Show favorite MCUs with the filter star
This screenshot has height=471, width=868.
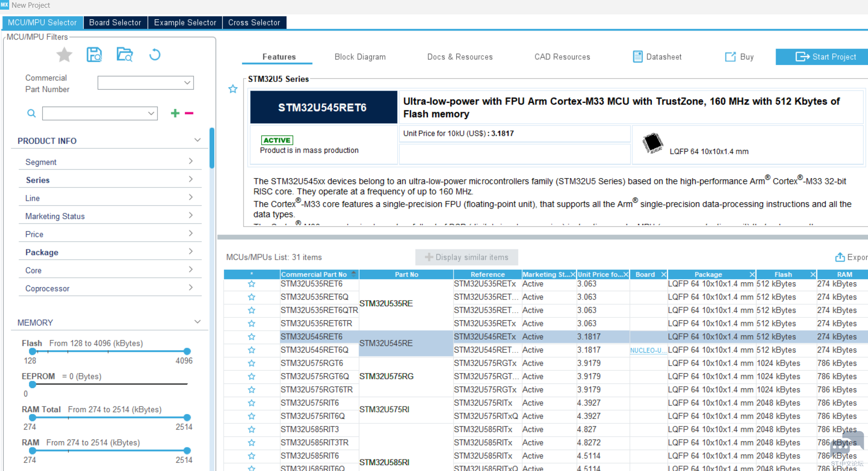(64, 55)
